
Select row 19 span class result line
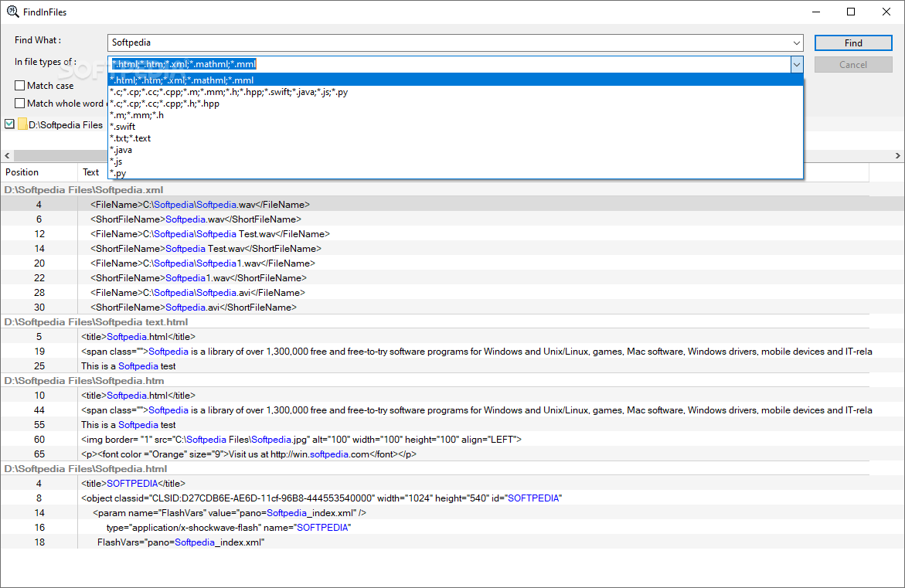(x=453, y=352)
